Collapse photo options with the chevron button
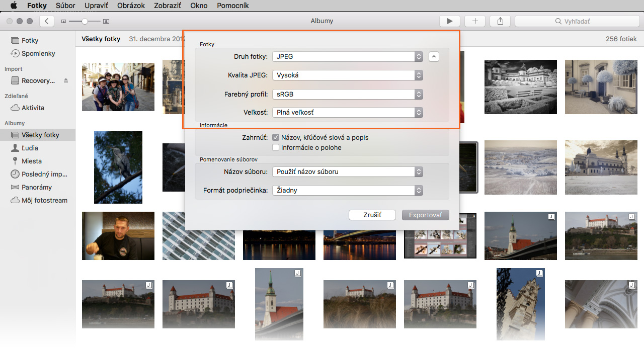The height and width of the screenshot is (348, 644). pos(434,57)
